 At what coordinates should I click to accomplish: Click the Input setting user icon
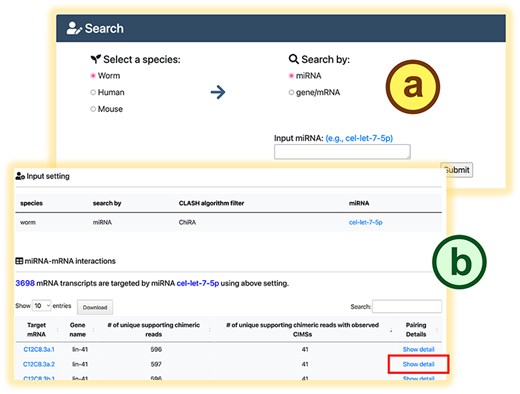pos(20,176)
